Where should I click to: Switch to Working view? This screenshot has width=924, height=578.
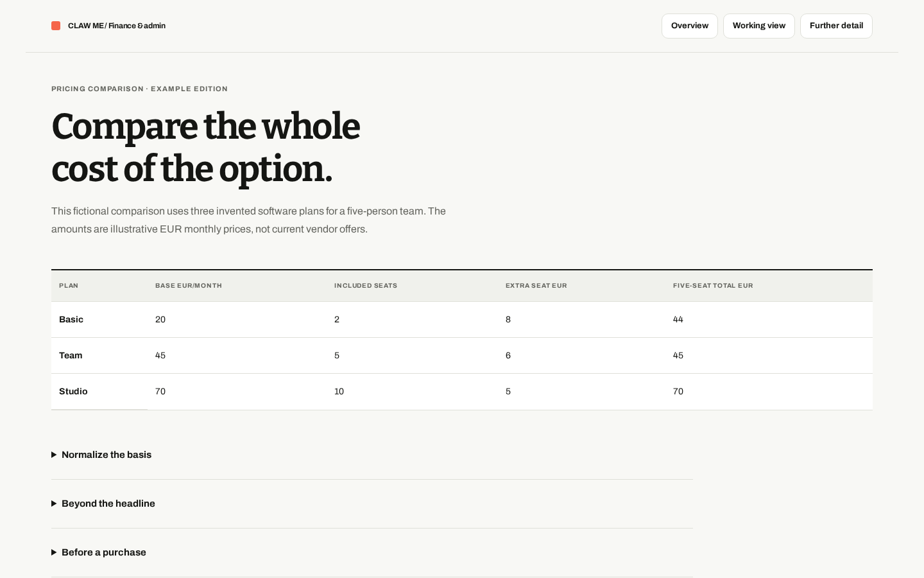[759, 26]
